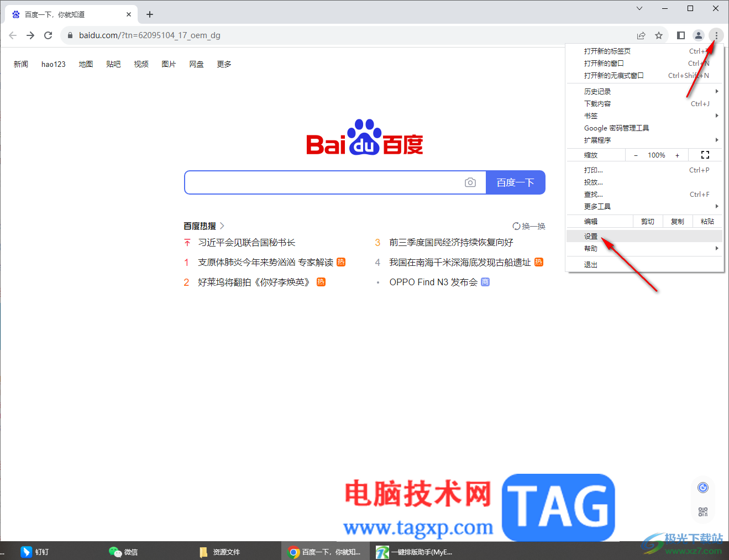Open hot search 前三季度国民经济持续恢复向好
729x560 pixels.
pyautogui.click(x=451, y=243)
